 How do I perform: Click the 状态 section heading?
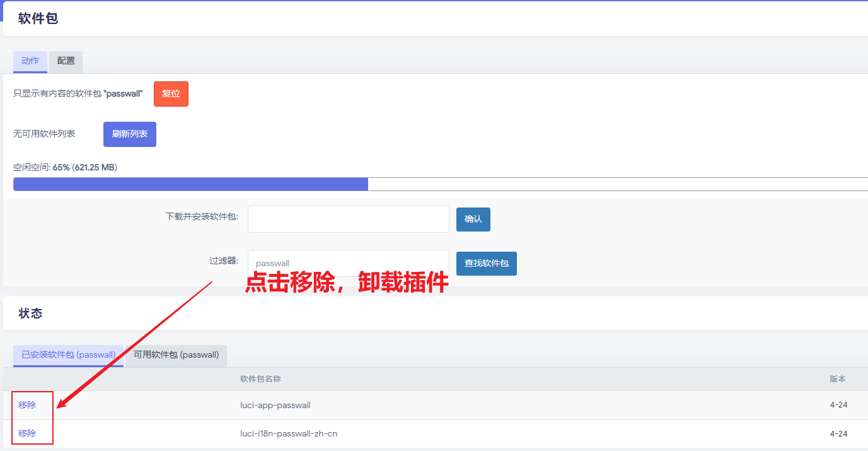click(31, 312)
